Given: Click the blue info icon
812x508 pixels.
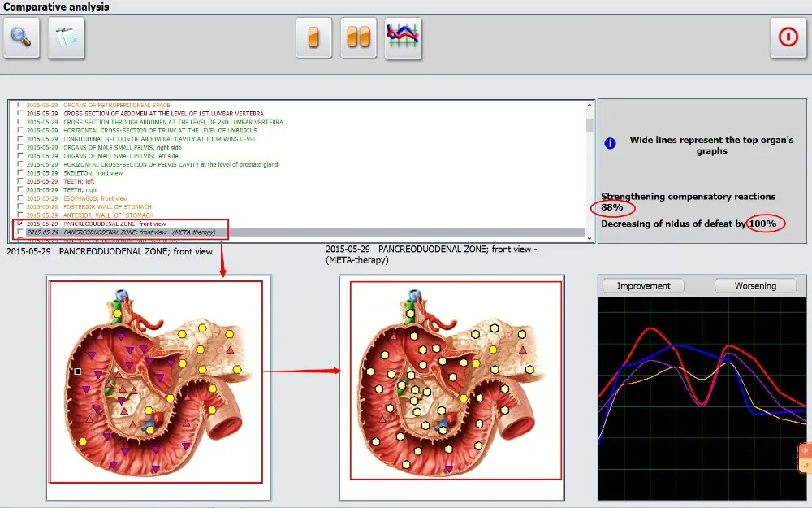Looking at the screenshot, I should click(x=611, y=143).
